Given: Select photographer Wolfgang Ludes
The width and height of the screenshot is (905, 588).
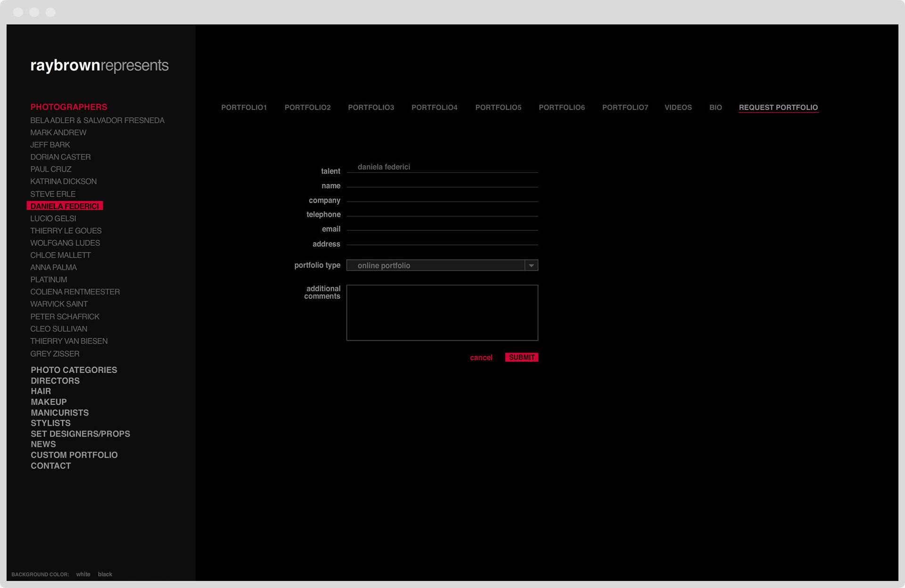Looking at the screenshot, I should click(65, 243).
